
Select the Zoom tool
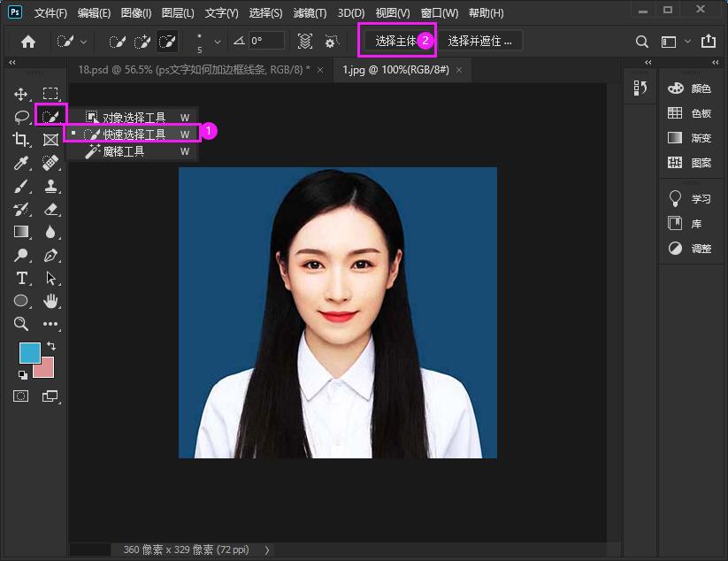(x=21, y=324)
